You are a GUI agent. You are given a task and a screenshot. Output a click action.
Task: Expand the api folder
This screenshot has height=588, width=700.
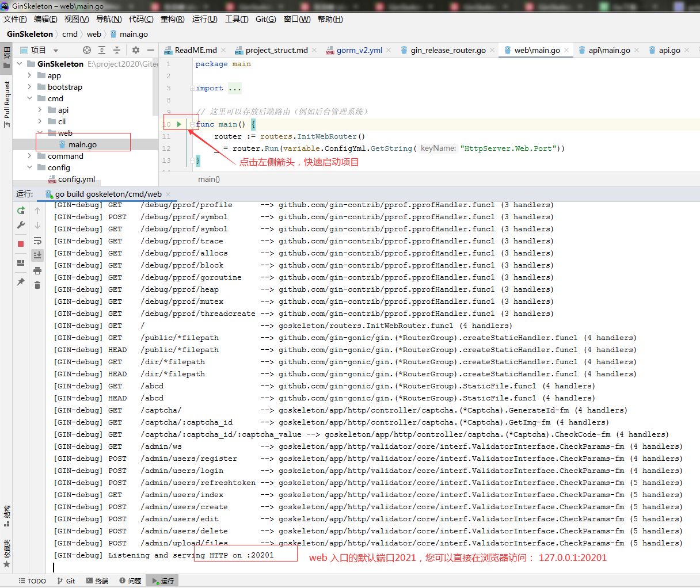point(40,110)
